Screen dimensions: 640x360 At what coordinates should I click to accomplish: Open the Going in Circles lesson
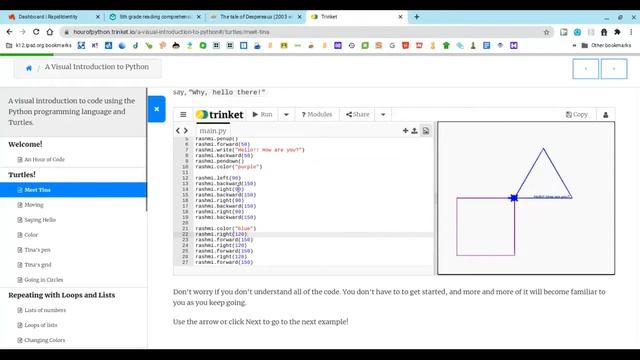pos(44,280)
